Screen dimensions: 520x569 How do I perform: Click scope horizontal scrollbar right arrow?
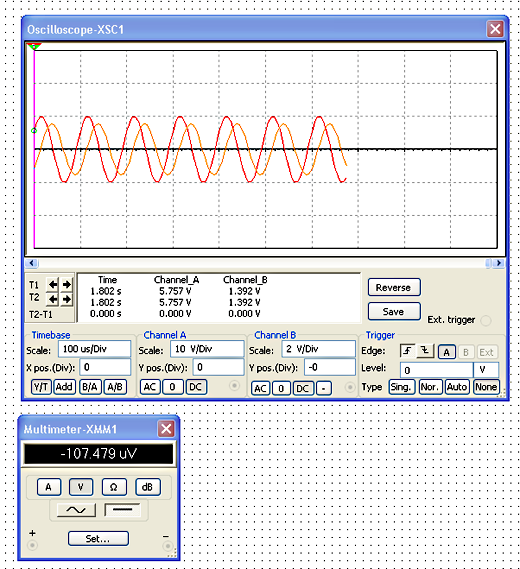[499, 263]
